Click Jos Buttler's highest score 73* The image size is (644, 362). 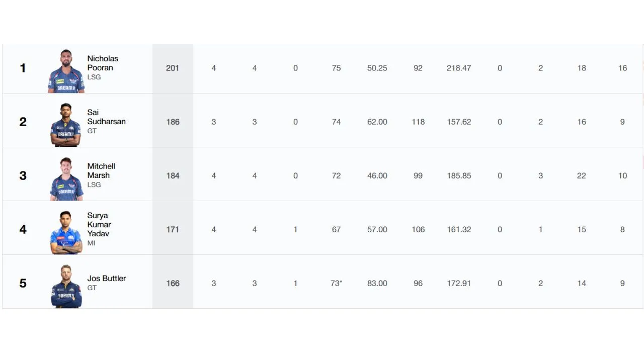(x=336, y=283)
